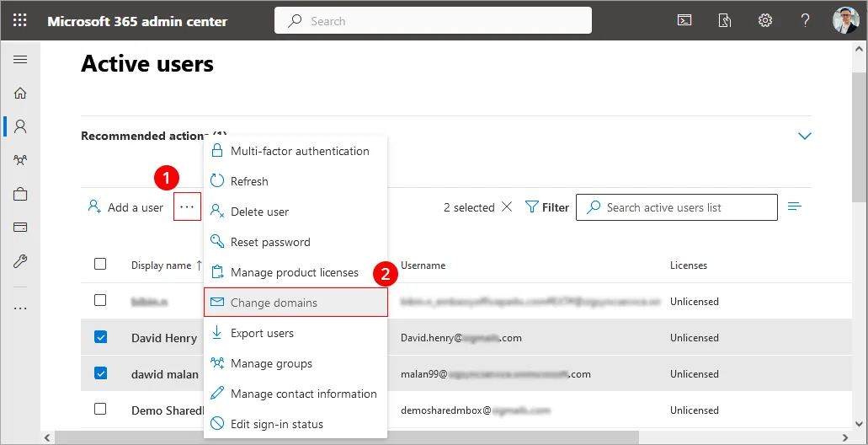Open the David Henry user name
Screen dimensions: 868x445
coord(164,337)
